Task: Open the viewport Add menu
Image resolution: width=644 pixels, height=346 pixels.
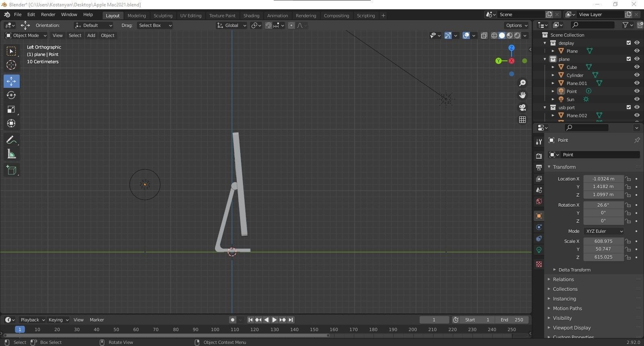Action: 91,35
